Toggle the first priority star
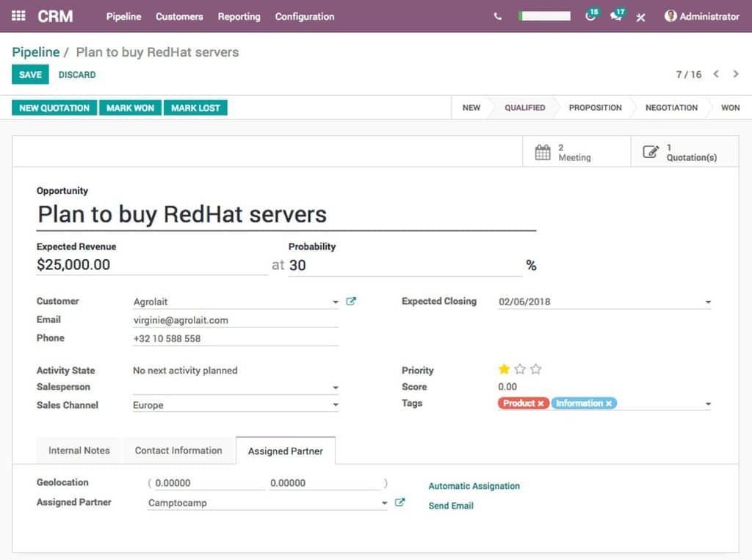752x560 pixels. pyautogui.click(x=504, y=369)
